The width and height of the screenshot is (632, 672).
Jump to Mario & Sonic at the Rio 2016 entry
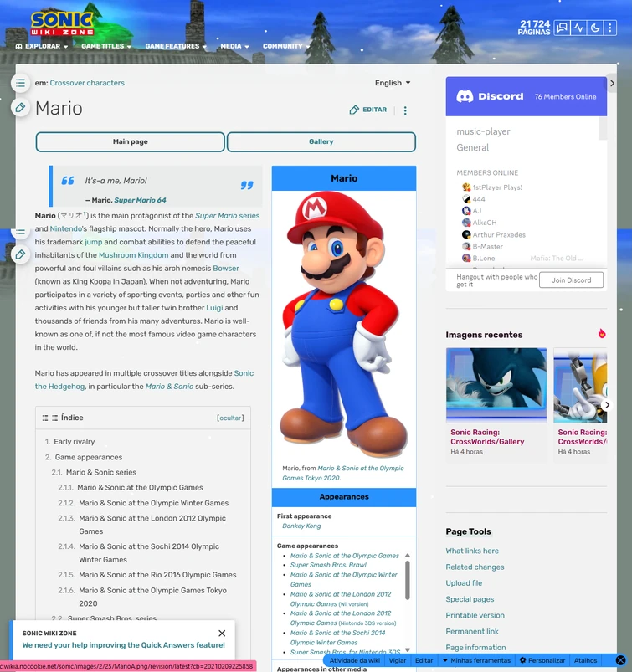click(x=157, y=575)
